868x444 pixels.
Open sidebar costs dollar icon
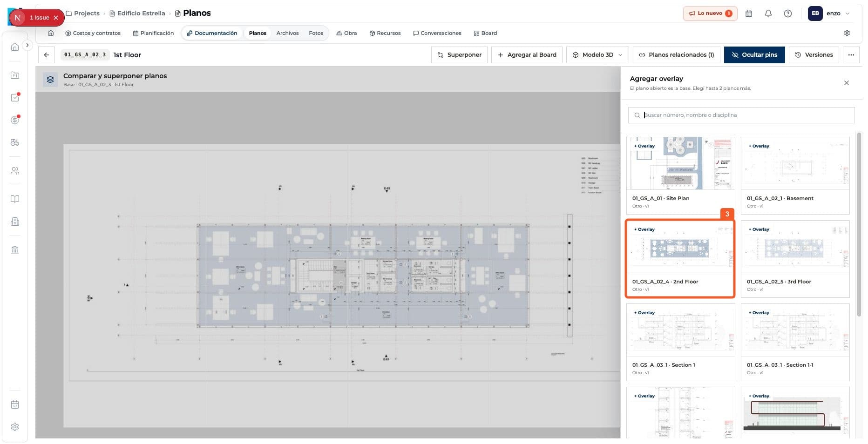(15, 120)
